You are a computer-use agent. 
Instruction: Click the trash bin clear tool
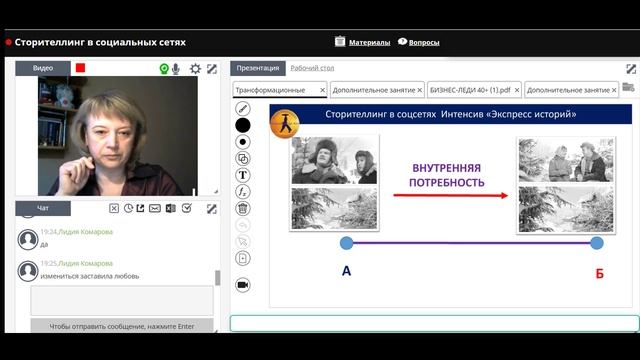tap(242, 209)
